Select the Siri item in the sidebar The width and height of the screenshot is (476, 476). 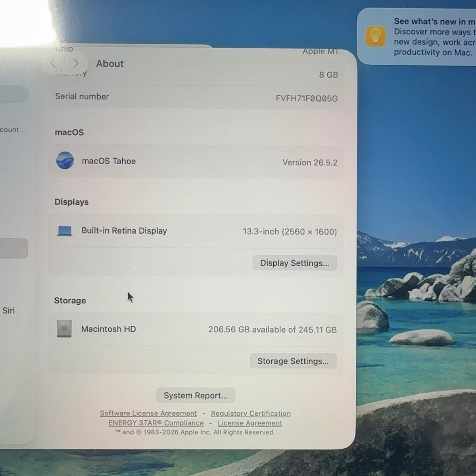(x=8, y=310)
